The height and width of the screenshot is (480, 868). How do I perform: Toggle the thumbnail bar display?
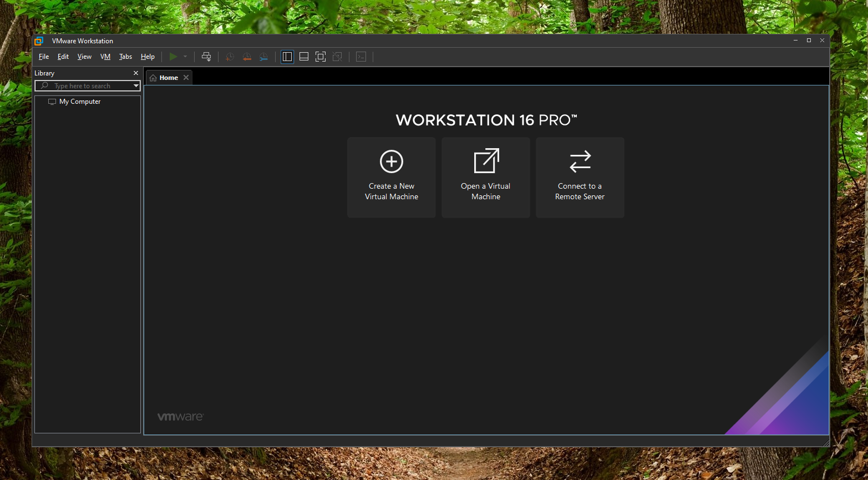coord(303,56)
